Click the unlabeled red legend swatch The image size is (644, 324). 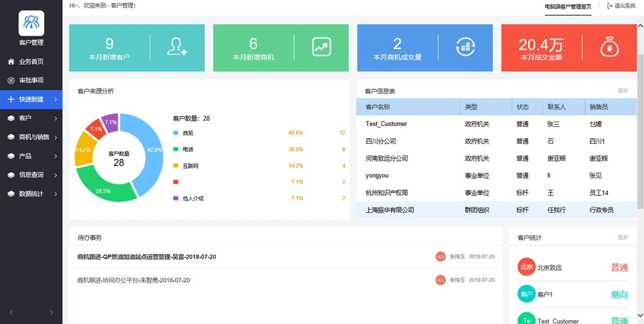176,182
